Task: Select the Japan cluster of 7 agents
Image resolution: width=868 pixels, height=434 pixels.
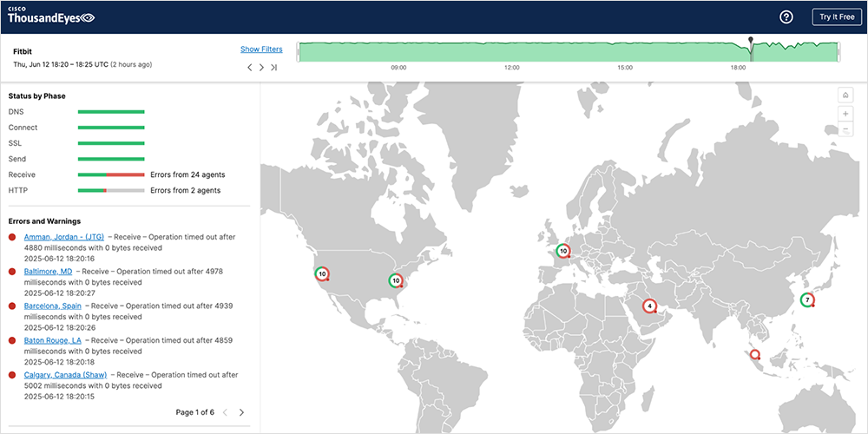Action: click(x=807, y=300)
